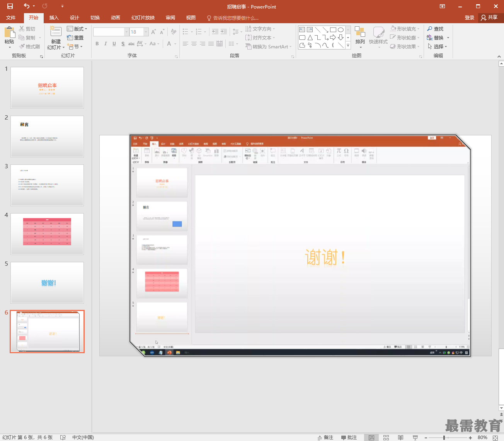The image size is (504, 441).
Task: Save the presentation using the floppy icon
Action: click(x=10, y=6)
